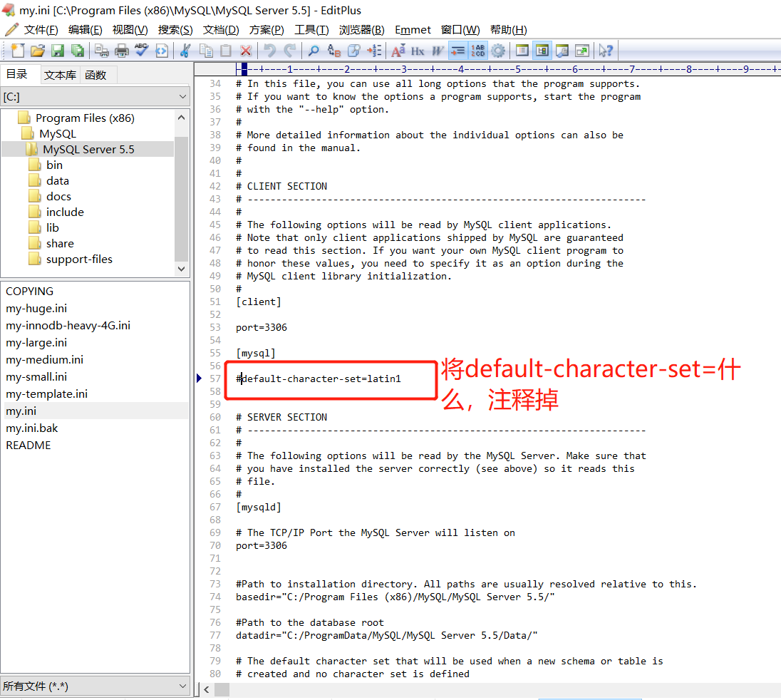Open the bin folder
The height and width of the screenshot is (700, 781).
(54, 165)
